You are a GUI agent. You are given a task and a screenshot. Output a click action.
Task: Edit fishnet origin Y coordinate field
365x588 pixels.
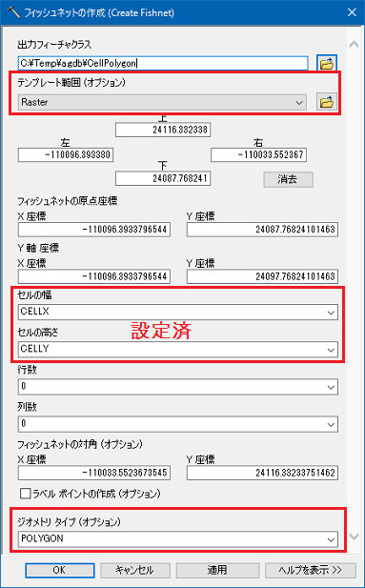coord(262,230)
